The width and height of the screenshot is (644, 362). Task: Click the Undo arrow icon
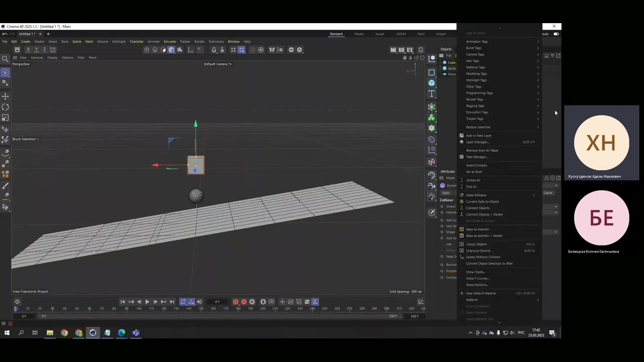tap(5, 34)
